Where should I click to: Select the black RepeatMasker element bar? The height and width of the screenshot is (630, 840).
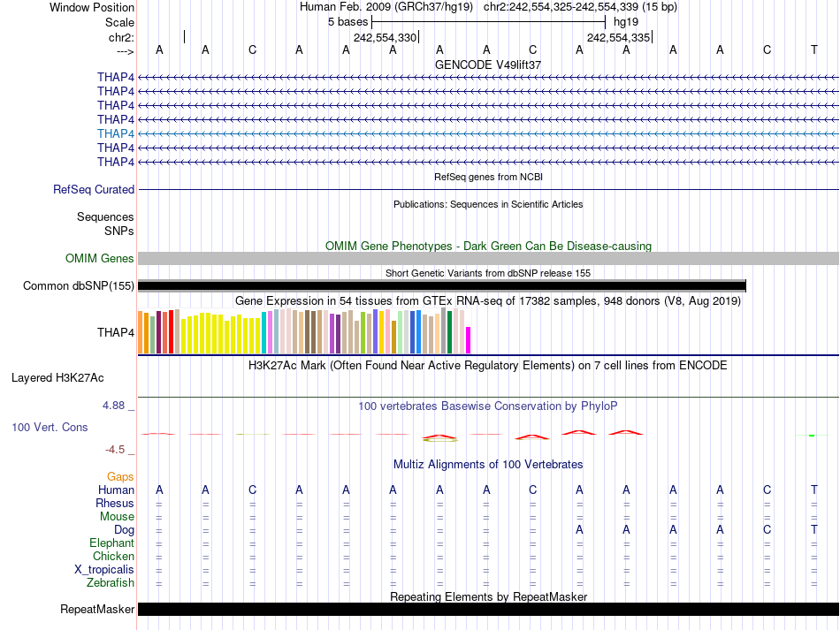point(488,610)
